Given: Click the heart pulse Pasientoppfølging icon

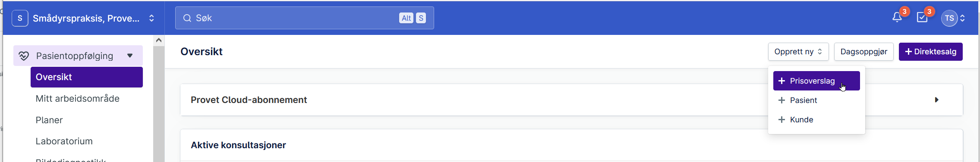Looking at the screenshot, I should coord(24,56).
